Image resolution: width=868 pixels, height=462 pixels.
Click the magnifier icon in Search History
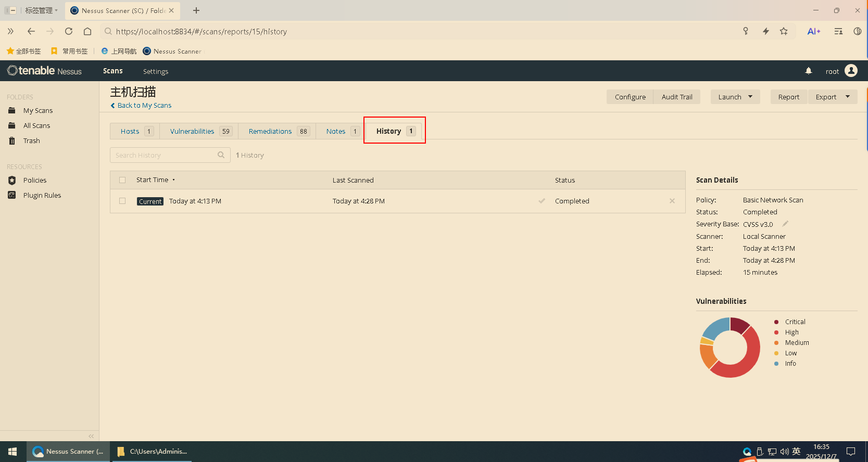221,155
